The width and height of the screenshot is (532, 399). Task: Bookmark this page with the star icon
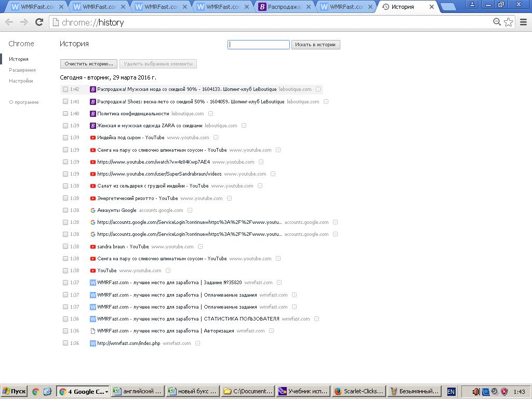(x=508, y=22)
